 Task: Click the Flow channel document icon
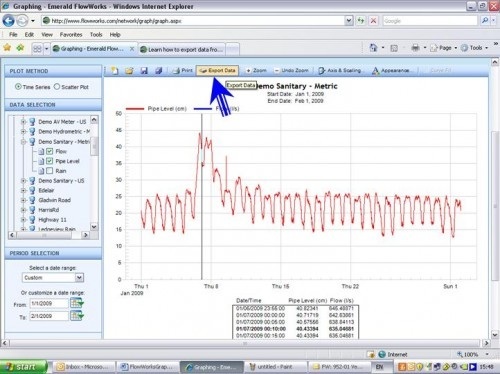tap(41, 152)
